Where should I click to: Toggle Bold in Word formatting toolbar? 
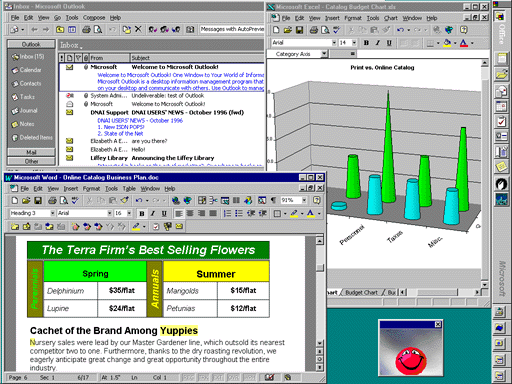pos(142,213)
